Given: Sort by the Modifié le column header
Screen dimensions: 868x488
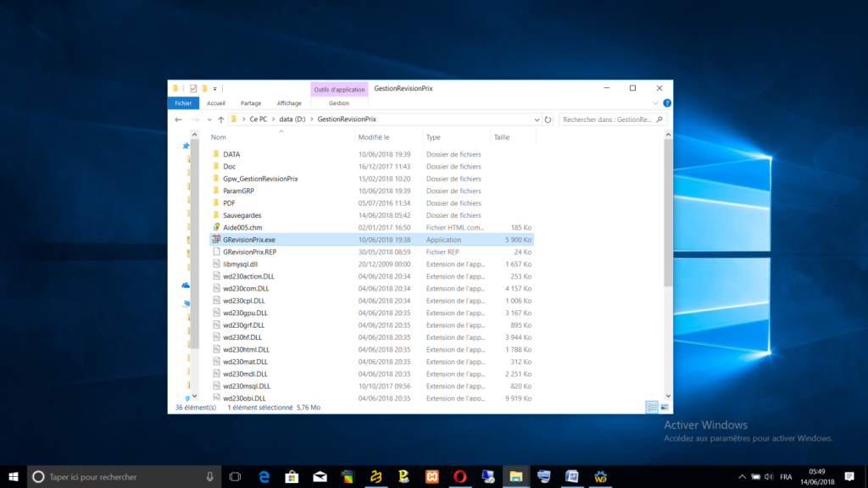Looking at the screenshot, I should [x=374, y=137].
